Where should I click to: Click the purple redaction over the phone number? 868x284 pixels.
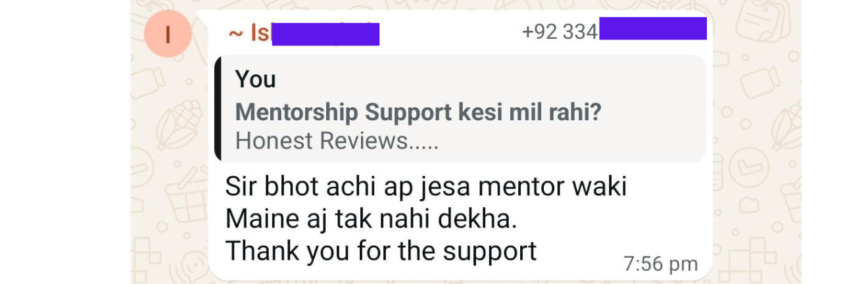tap(652, 29)
